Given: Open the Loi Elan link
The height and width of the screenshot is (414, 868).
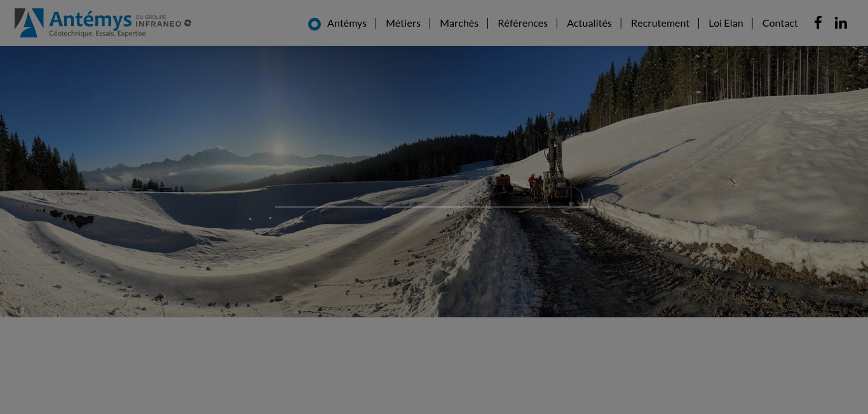Looking at the screenshot, I should (x=726, y=23).
